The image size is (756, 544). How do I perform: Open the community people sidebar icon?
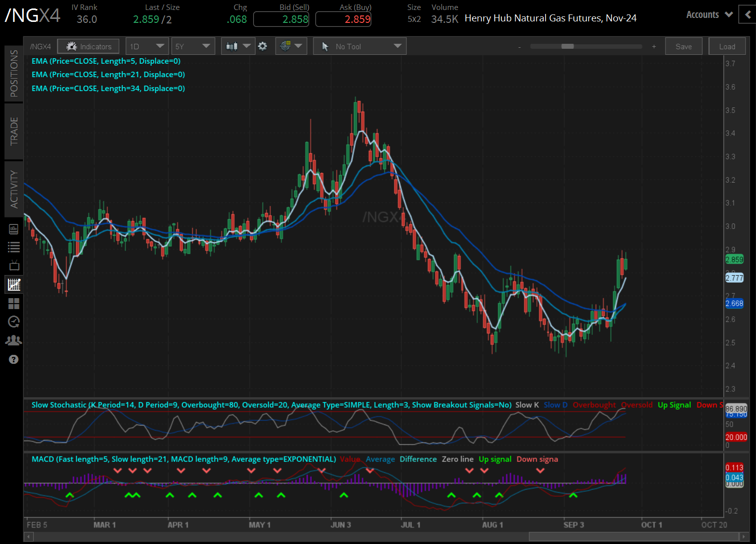[x=13, y=340]
